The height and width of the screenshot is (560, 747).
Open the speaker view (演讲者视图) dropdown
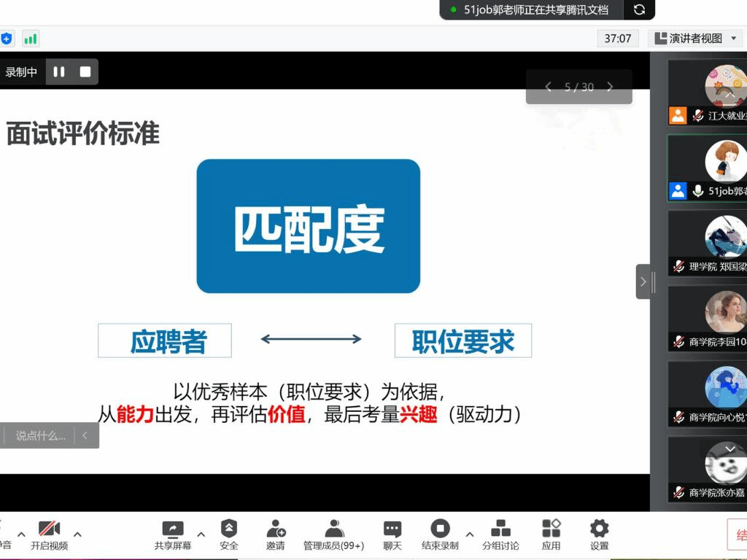[696, 39]
